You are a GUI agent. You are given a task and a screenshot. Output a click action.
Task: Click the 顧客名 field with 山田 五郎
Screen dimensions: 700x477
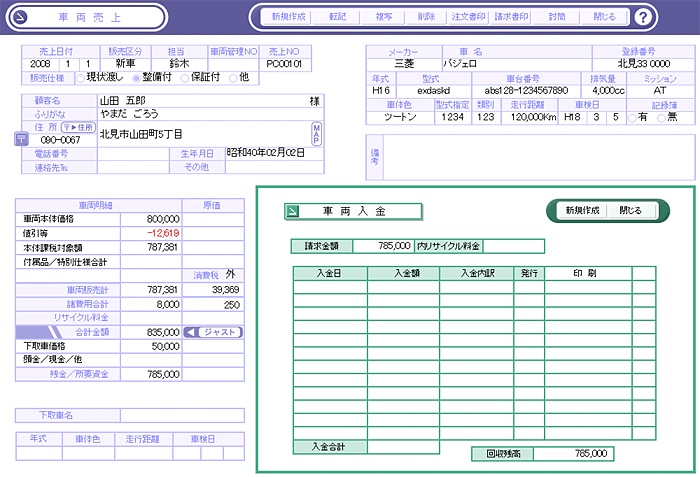point(200,101)
